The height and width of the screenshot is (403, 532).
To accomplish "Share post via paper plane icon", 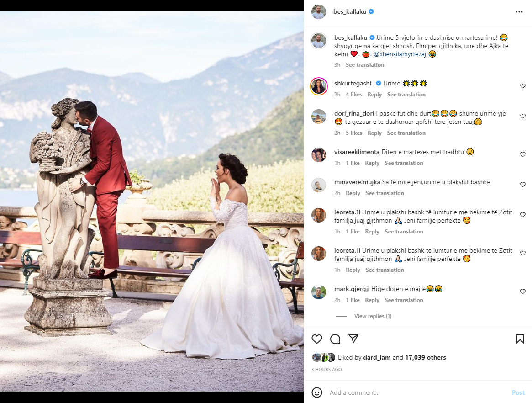I will point(353,339).
